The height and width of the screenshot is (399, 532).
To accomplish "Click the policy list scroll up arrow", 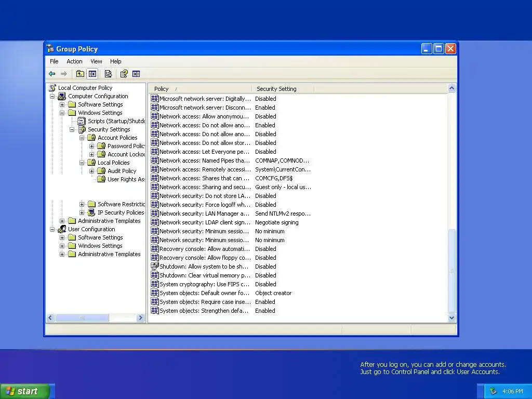I will [x=451, y=88].
